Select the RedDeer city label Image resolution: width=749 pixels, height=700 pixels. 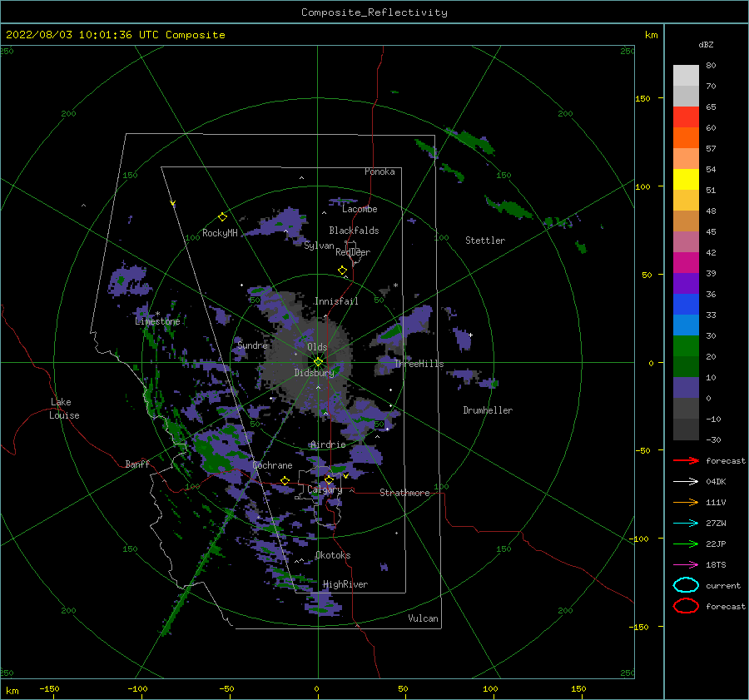353,252
